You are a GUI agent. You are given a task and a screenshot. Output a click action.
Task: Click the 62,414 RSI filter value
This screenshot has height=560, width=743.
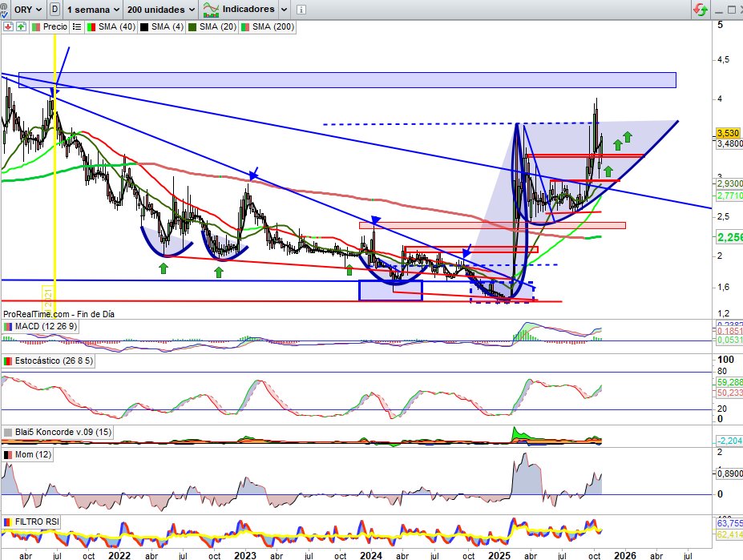[729, 534]
